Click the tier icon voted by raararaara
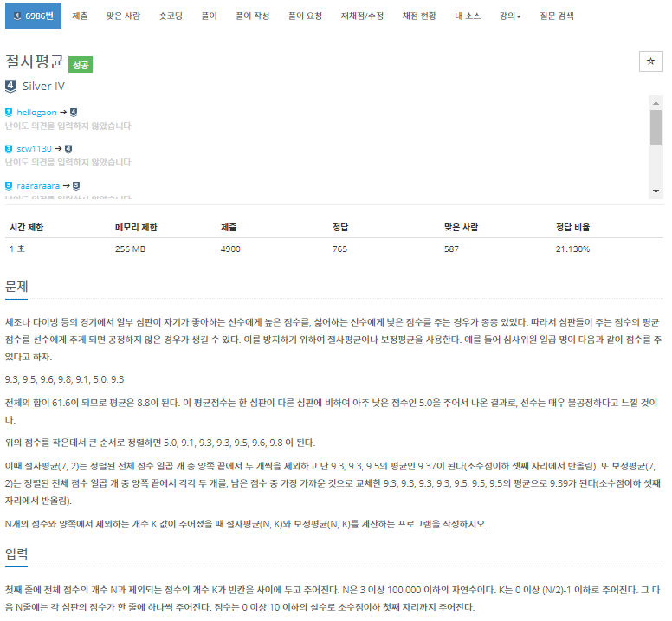The width and height of the screenshot is (672, 621). [x=76, y=186]
